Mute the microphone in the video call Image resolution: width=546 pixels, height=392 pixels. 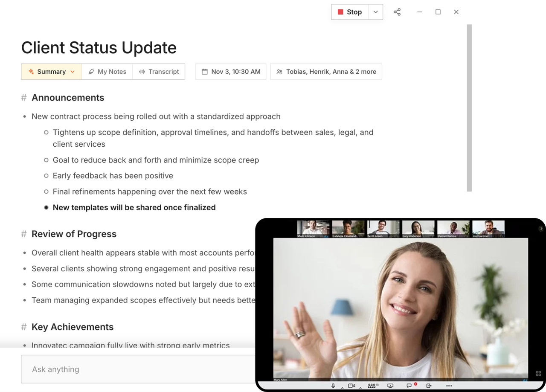click(x=333, y=386)
